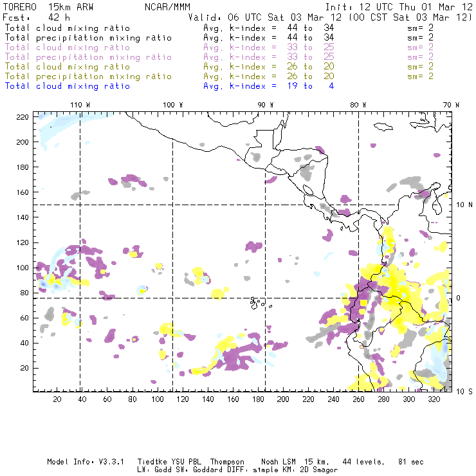Click the "110 W" longitude label
This screenshot has height=476, width=476.
(x=80, y=105)
